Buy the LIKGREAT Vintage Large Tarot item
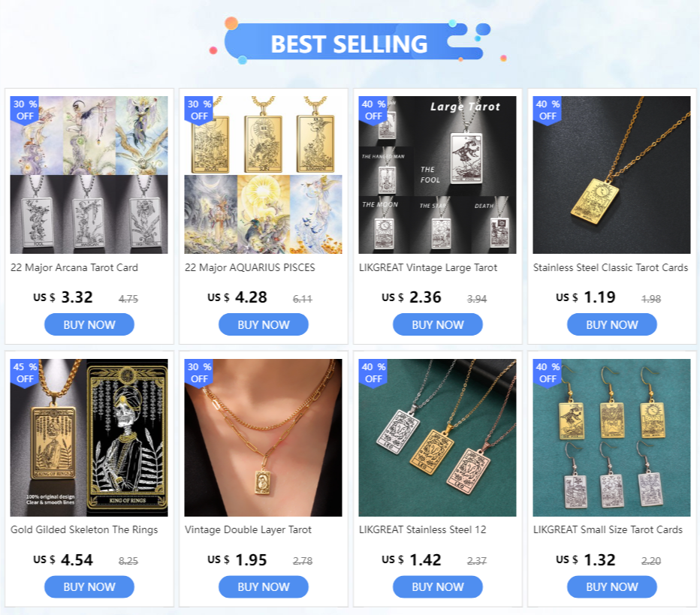Screen dimensions: 700x615 coord(437,324)
